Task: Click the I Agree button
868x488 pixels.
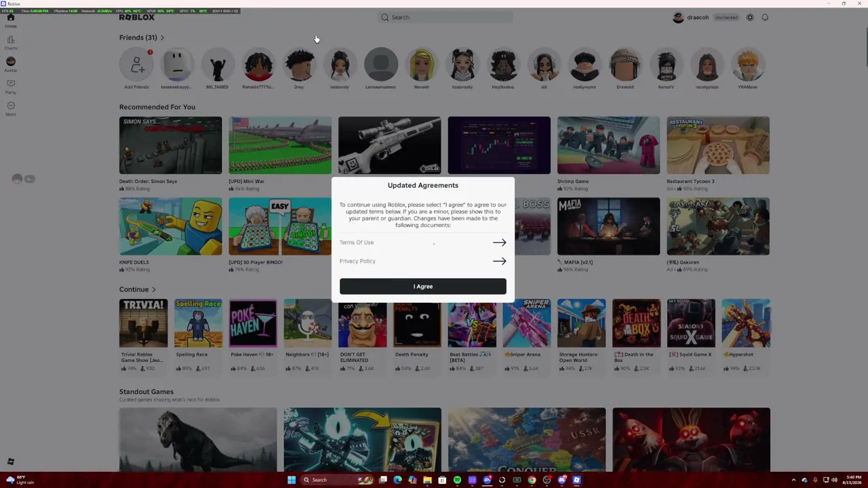Action: [423, 287]
